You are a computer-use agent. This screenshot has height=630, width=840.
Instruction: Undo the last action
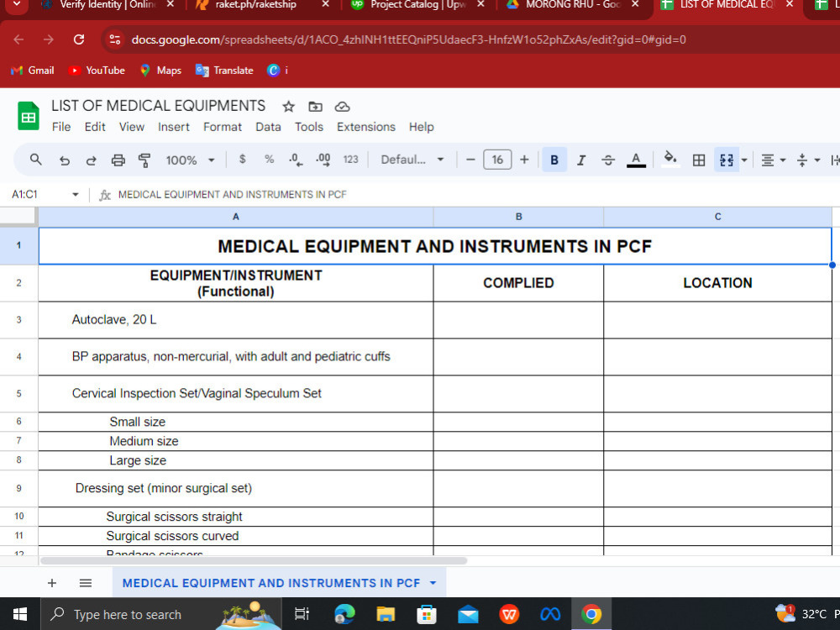[65, 160]
